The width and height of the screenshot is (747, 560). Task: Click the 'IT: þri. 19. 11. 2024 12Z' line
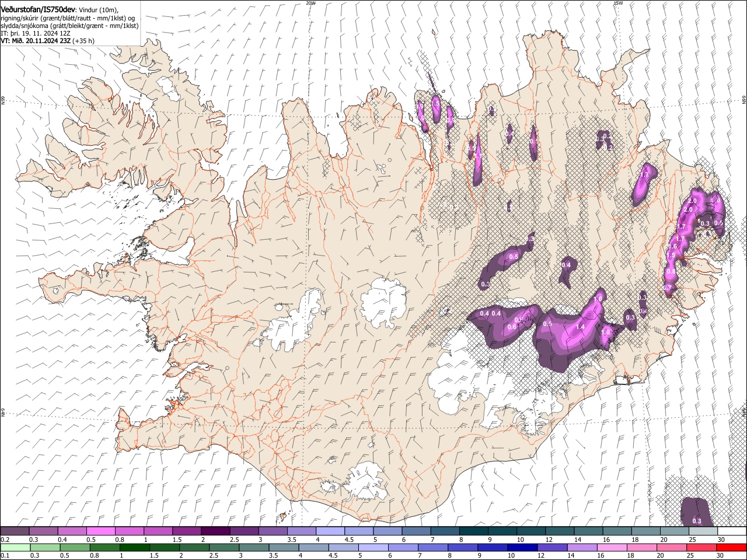pos(36,33)
